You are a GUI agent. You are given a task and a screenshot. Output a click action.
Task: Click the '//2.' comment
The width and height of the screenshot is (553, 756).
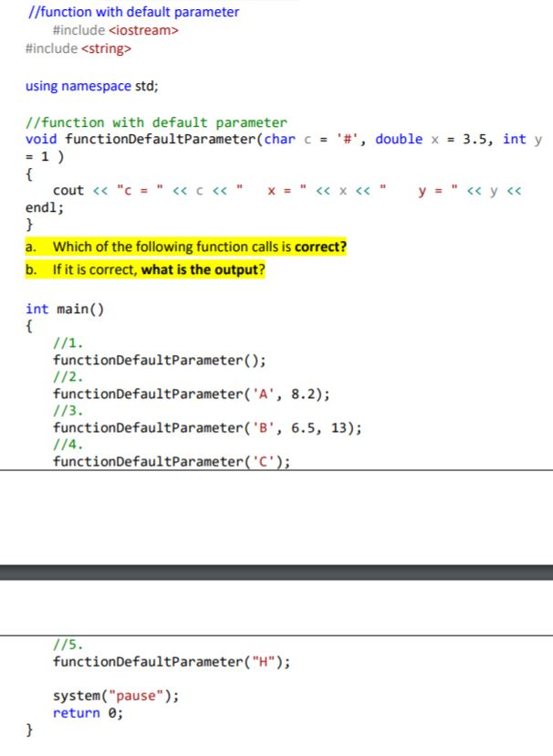(68, 377)
